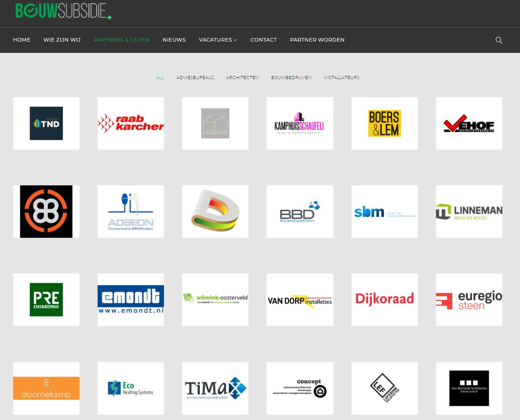Image resolution: width=520 pixels, height=420 pixels.
Task: Click the PRE Engineering logo
Action: click(46, 300)
